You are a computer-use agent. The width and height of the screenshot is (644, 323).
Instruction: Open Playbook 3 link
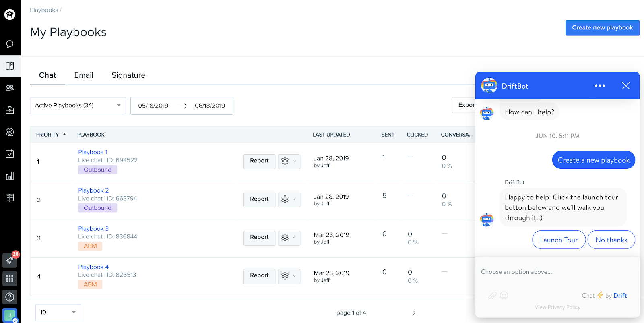click(93, 229)
